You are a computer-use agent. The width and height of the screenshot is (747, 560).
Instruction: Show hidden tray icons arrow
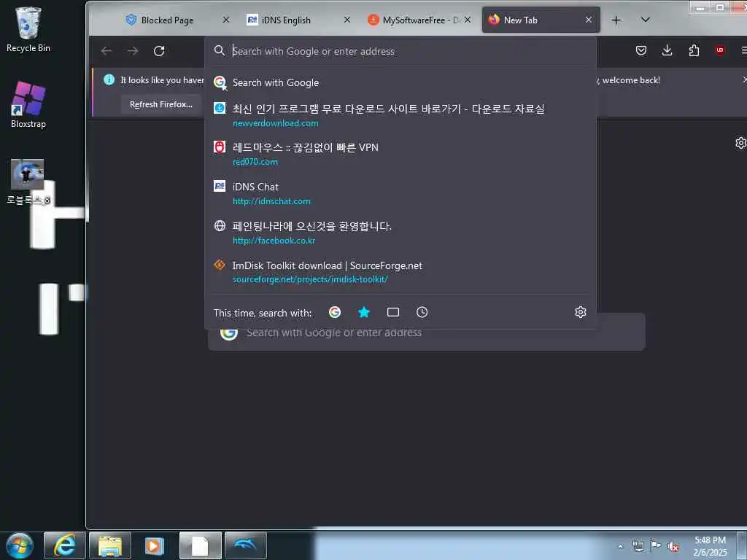coord(620,547)
